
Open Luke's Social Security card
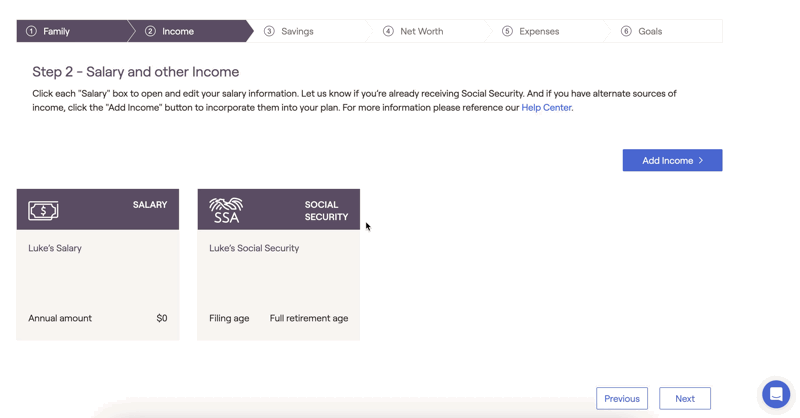tap(279, 264)
